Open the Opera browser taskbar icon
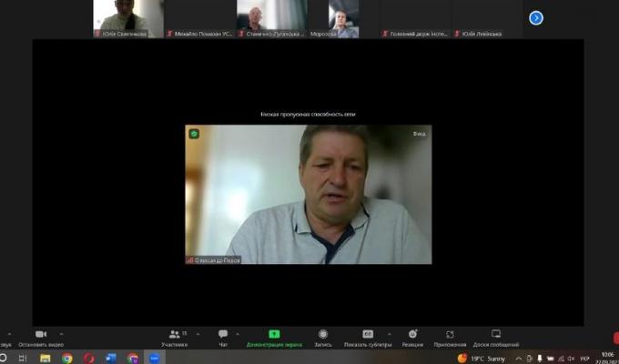This screenshot has width=619, height=364. click(x=89, y=358)
